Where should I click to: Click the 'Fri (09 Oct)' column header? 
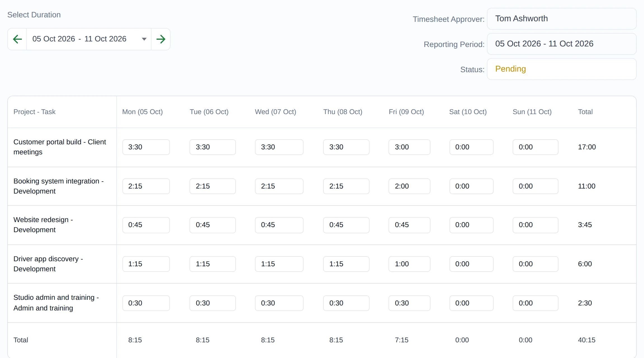(406, 112)
